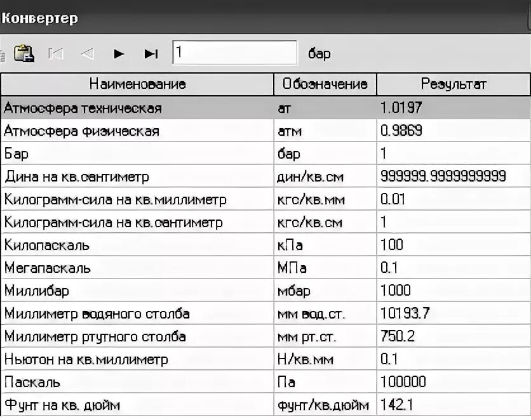Click the Результат column header
This screenshot has height=420, width=531.
click(454, 84)
